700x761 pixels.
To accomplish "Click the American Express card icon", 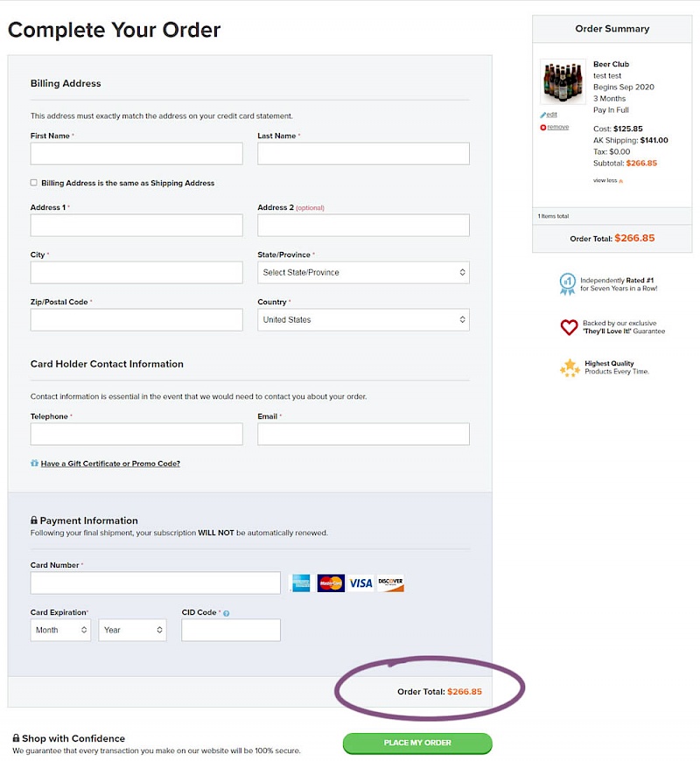I will [x=301, y=583].
